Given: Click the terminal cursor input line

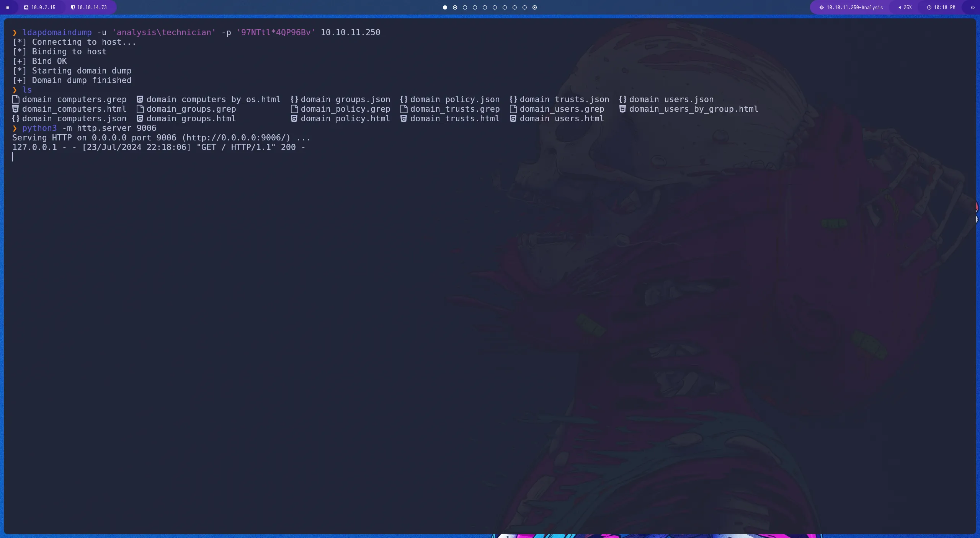Looking at the screenshot, I should [x=13, y=157].
